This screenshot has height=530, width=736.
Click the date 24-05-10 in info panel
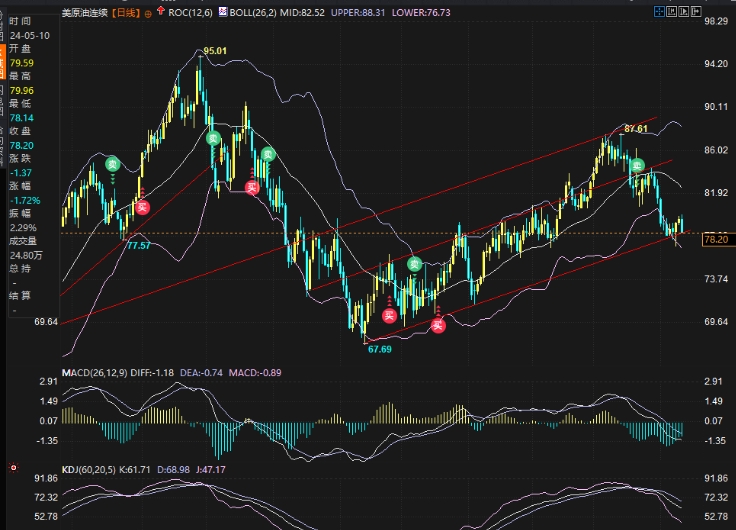pos(30,36)
